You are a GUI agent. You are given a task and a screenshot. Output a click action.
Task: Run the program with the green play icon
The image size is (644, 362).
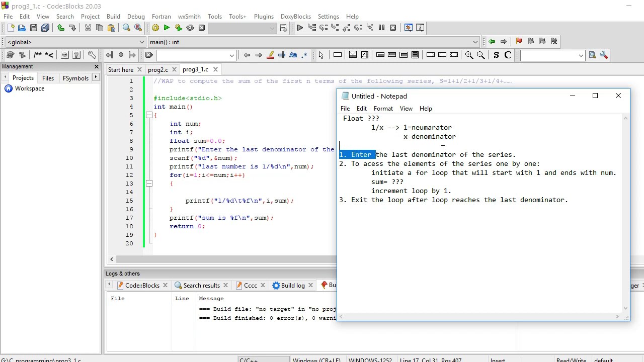pos(167,28)
